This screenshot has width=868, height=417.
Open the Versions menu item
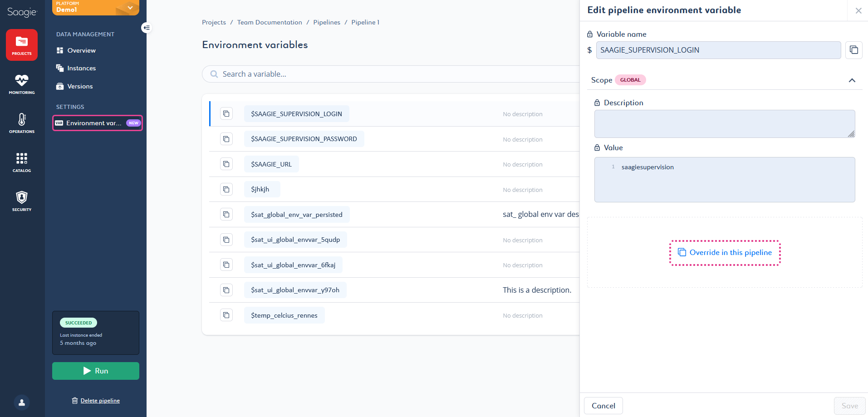[75, 86]
